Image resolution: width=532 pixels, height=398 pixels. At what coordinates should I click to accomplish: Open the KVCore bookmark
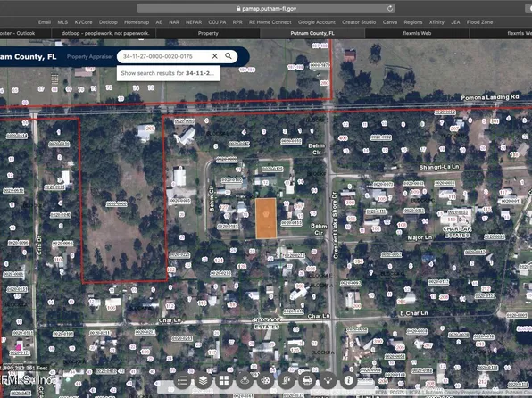click(84, 22)
